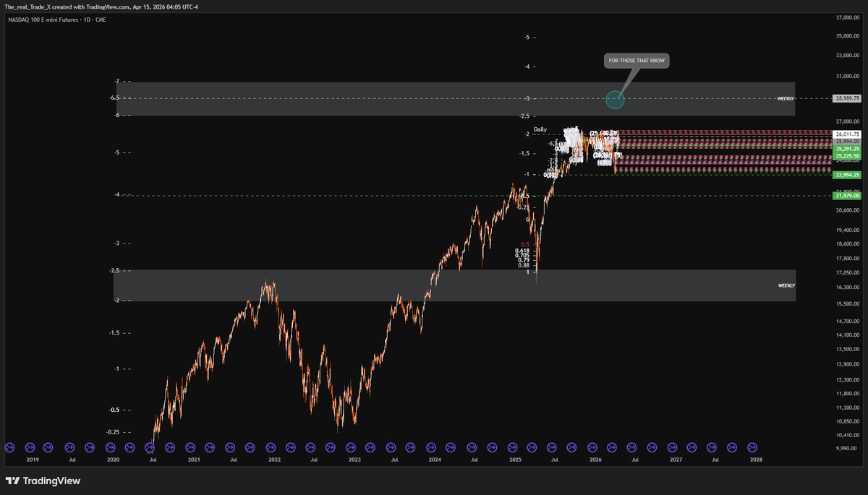Select the green 25,225.50 price label
This screenshot has height=495, width=868.
pos(846,156)
